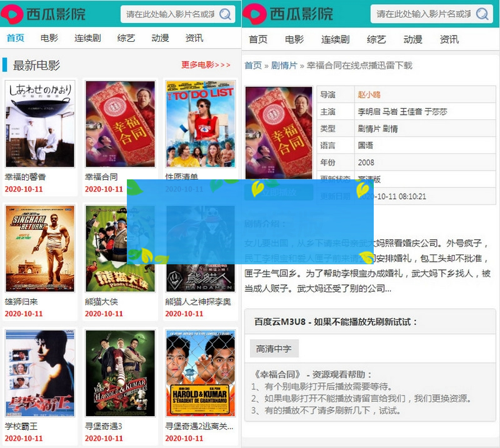Click the magnifier search icon on the home page
The image size is (500, 448).
226,14
